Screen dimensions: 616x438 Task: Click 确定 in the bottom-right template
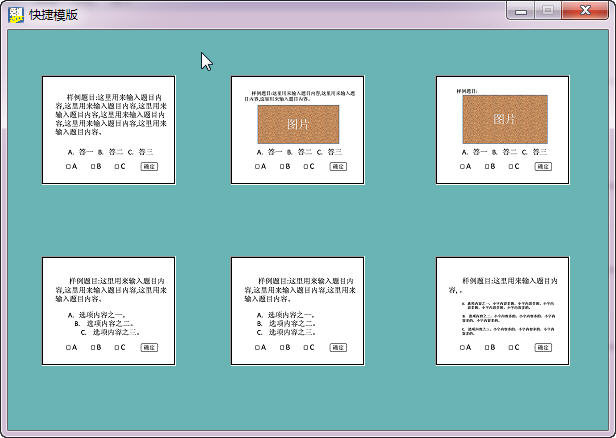point(543,348)
